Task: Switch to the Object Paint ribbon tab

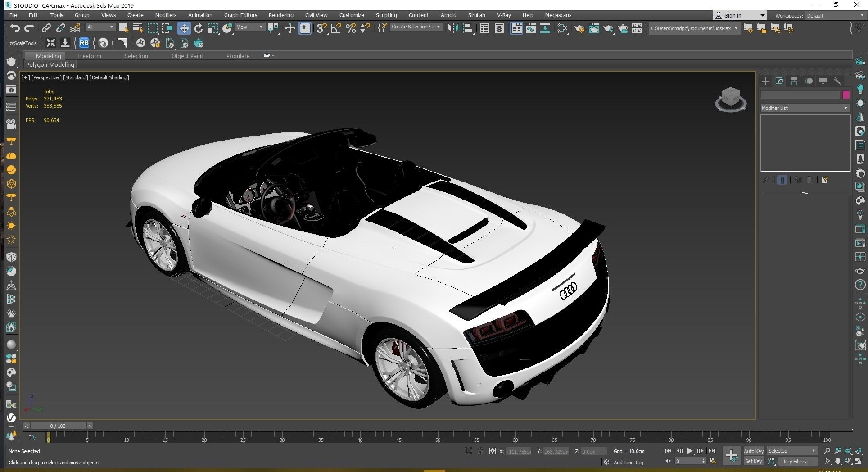Action: (187, 56)
